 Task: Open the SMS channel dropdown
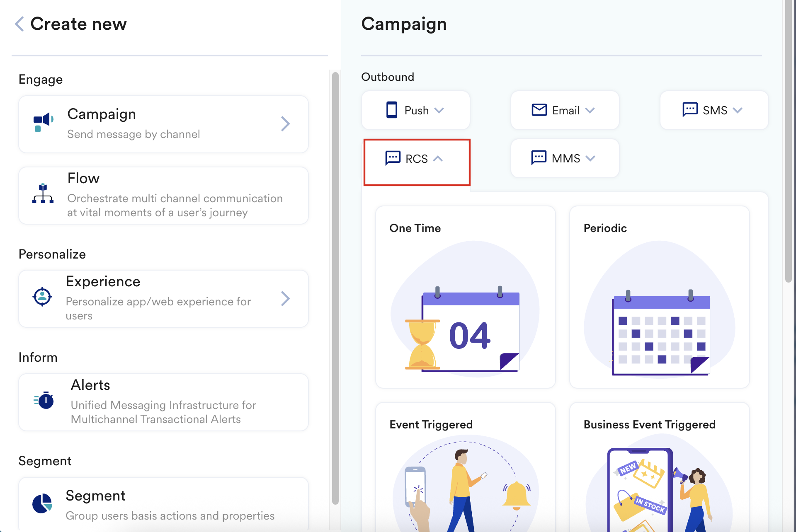(738, 110)
